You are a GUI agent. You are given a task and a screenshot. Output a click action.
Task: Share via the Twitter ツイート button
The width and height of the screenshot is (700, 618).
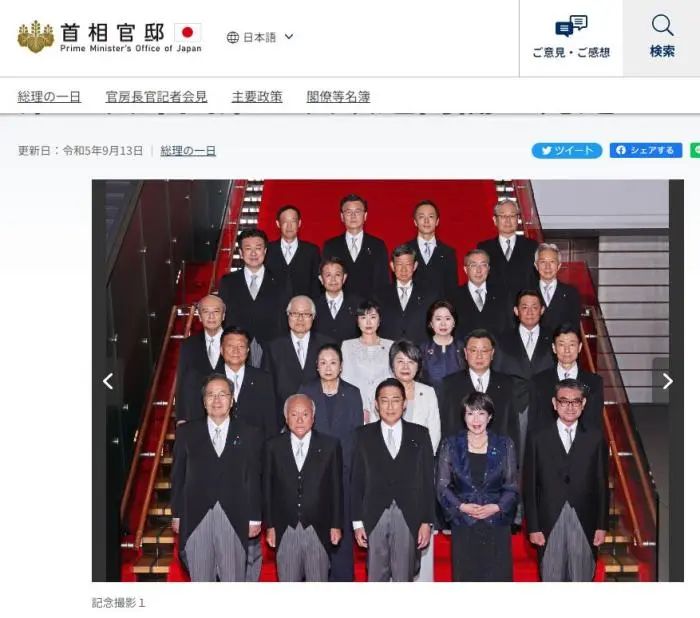tap(567, 150)
